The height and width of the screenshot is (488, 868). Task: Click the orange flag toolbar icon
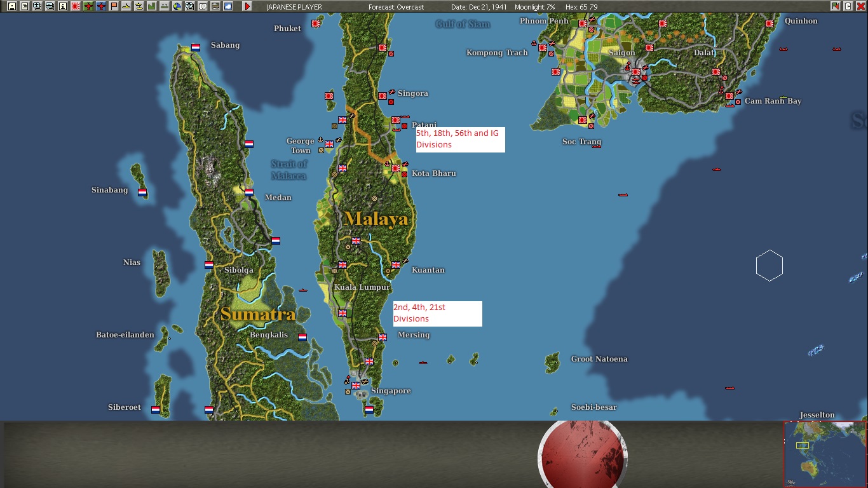point(113,6)
